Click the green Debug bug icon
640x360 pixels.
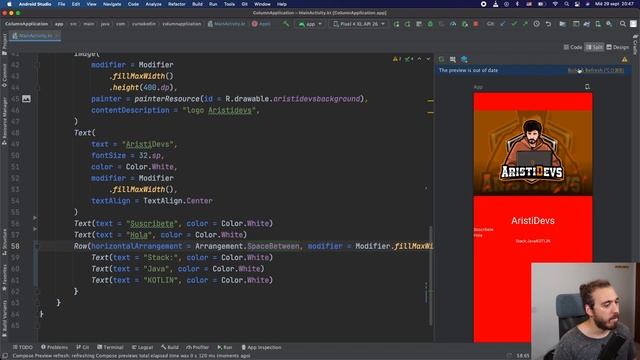pyautogui.click(x=430, y=24)
